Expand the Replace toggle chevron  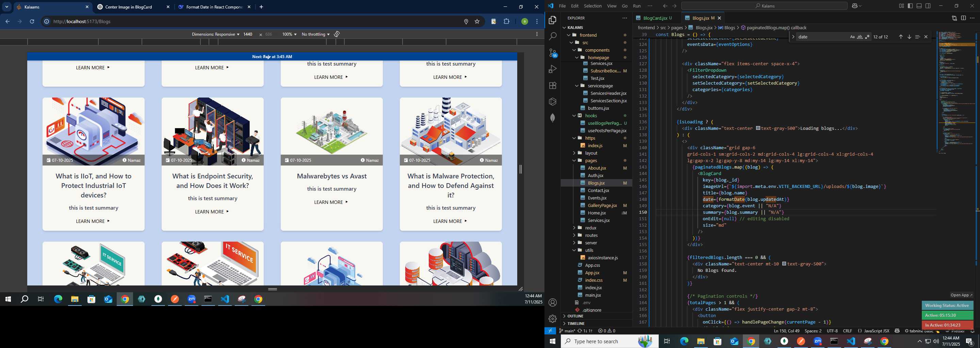793,37
